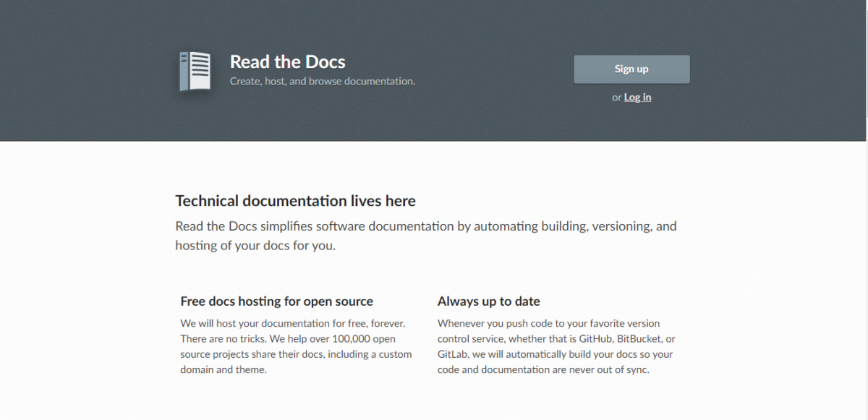
Task: Click the intro paragraph about automating building
Action: [x=425, y=227]
